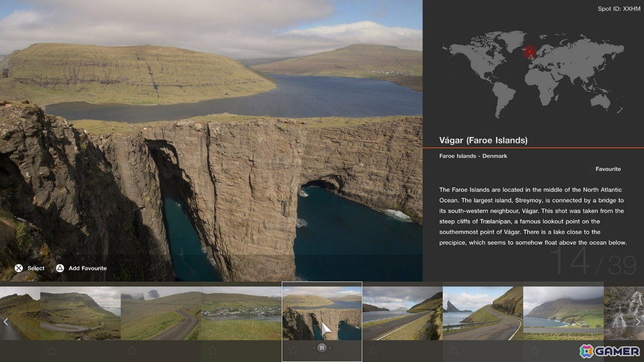The image size is (644, 362).
Task: Star the grassy hillside road thumbnail
Action: [x=132, y=351]
